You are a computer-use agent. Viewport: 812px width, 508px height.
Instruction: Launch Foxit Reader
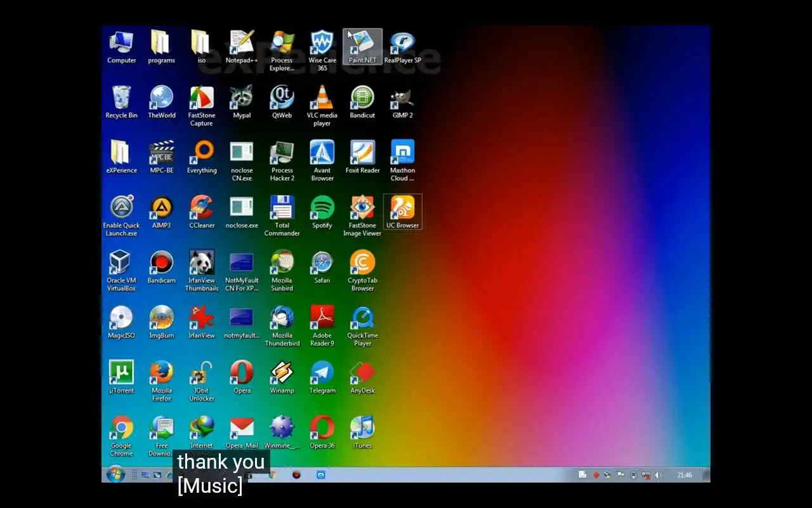tap(362, 157)
